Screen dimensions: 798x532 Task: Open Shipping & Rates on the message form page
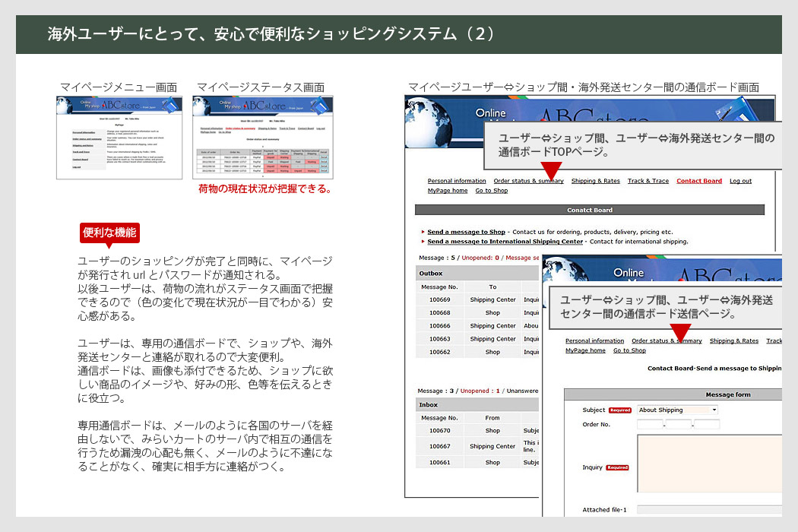click(x=734, y=340)
